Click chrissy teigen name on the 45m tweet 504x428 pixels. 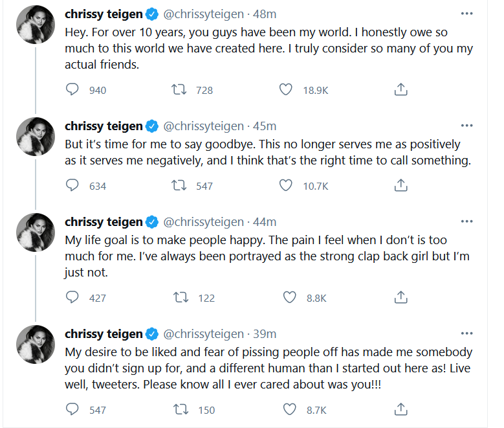pos(104,126)
